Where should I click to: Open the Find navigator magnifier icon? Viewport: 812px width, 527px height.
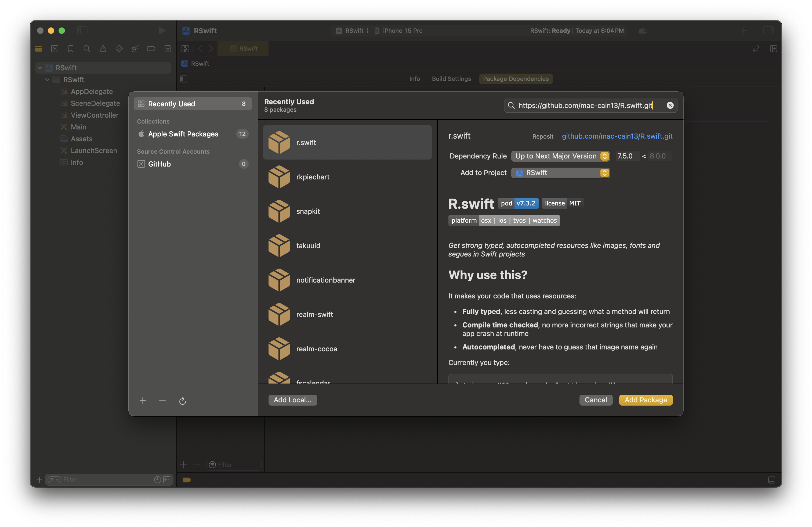point(87,49)
